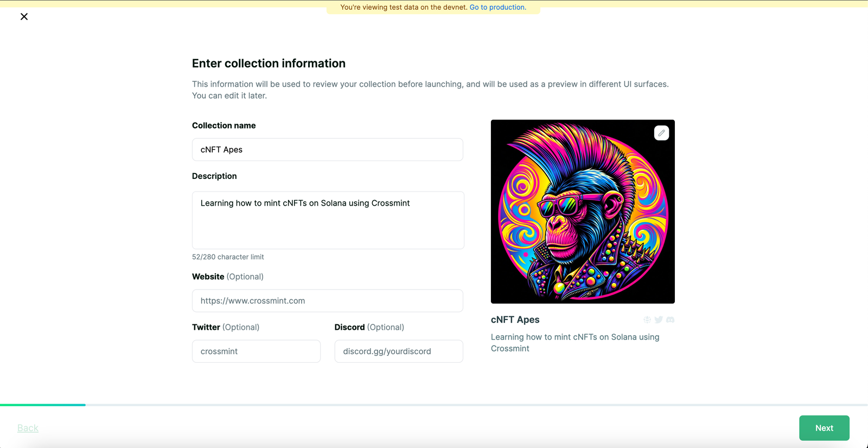Click the cNFT Apes title in preview card
The width and height of the screenshot is (868, 448).
point(515,320)
